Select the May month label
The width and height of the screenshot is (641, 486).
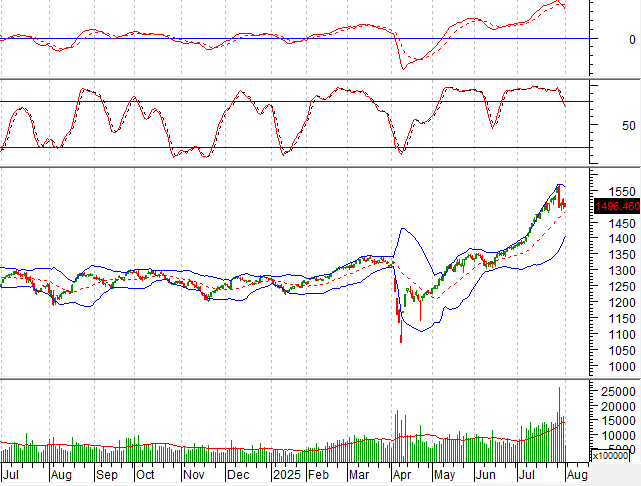coord(444,475)
